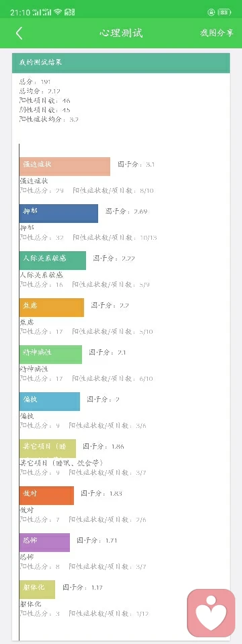Click the 我的测试结果 header banner
242x644 pixels.
coord(121,63)
